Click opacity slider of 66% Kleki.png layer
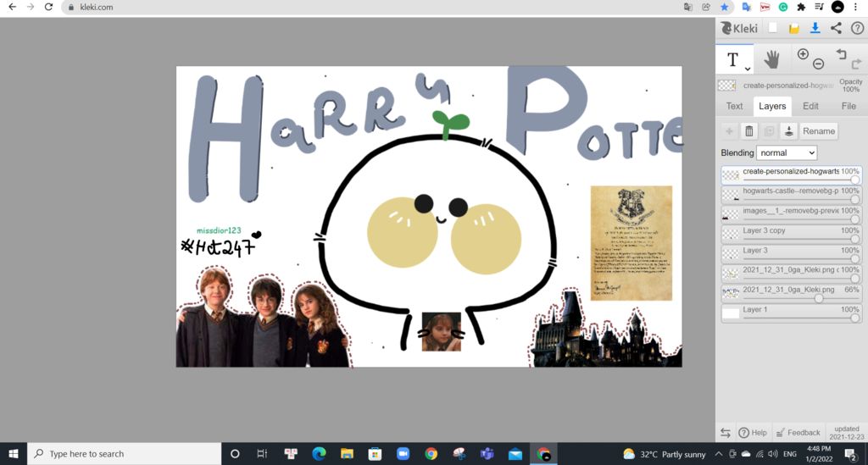Image resolution: width=868 pixels, height=465 pixels. click(800, 299)
